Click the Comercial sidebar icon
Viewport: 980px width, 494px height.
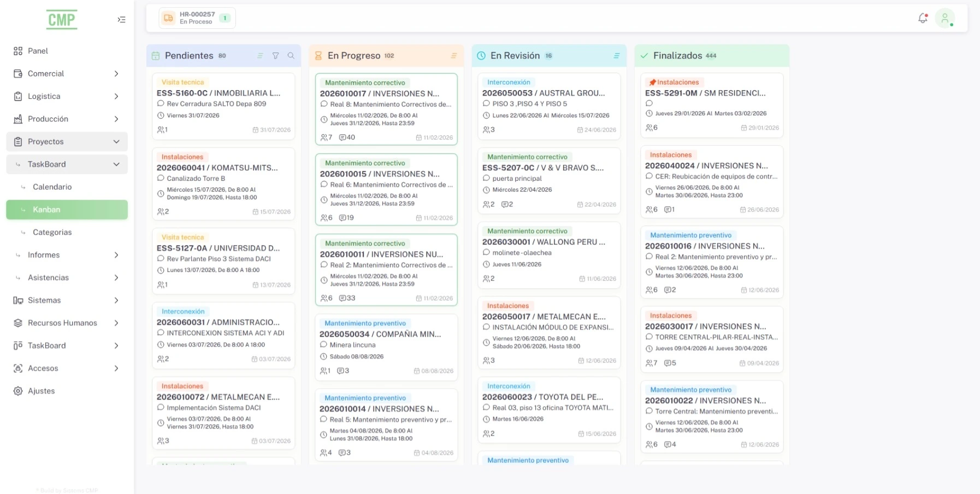(x=18, y=74)
